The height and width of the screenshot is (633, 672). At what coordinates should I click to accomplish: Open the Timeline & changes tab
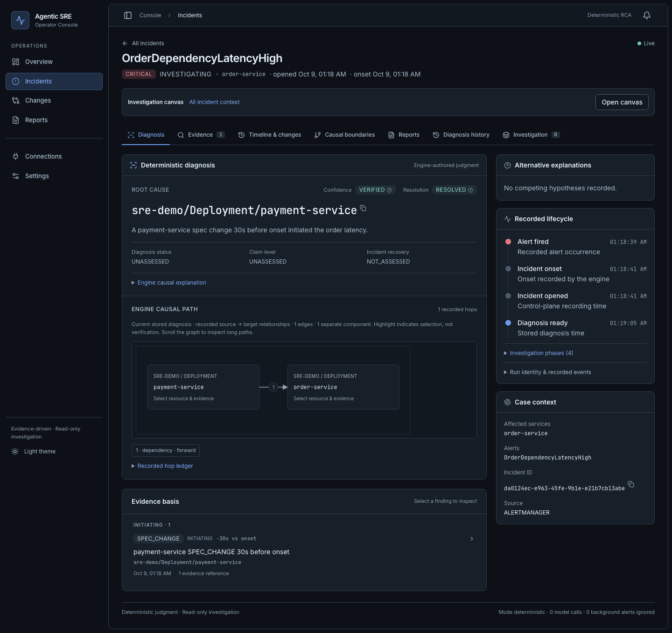[x=270, y=135]
